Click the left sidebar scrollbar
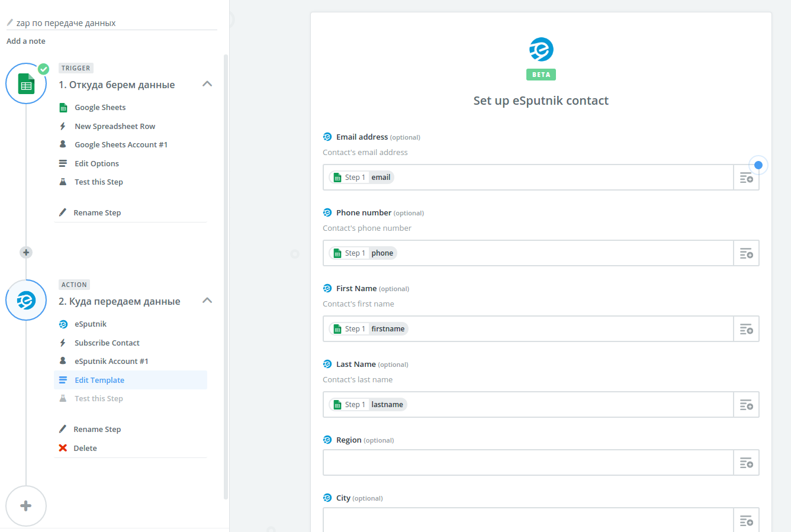Screen dimensions: 791x532 (x=226, y=277)
